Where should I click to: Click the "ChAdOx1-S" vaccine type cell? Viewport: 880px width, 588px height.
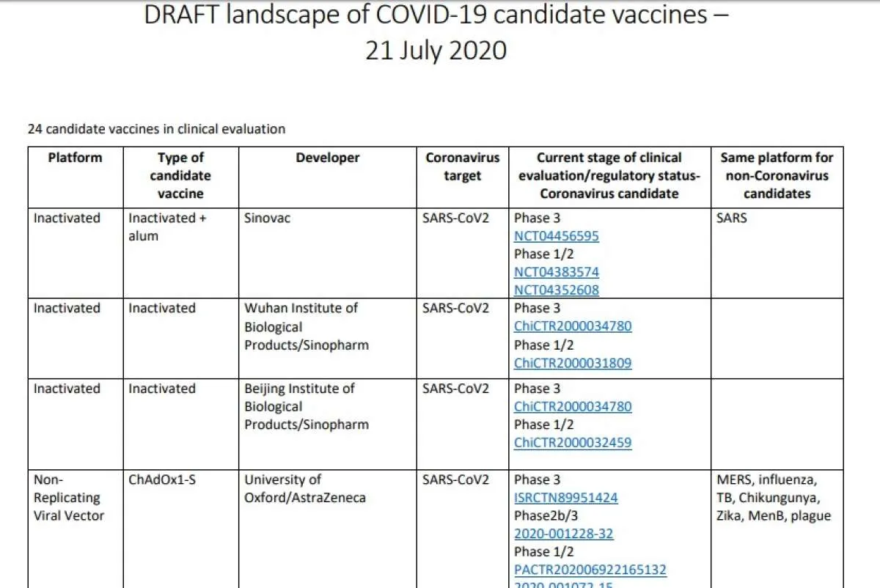tap(161, 480)
